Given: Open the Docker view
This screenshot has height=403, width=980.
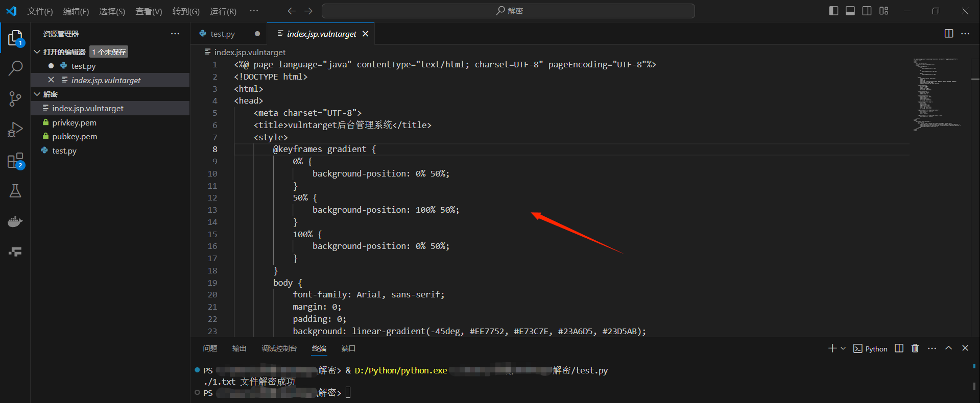Looking at the screenshot, I should coord(15,221).
